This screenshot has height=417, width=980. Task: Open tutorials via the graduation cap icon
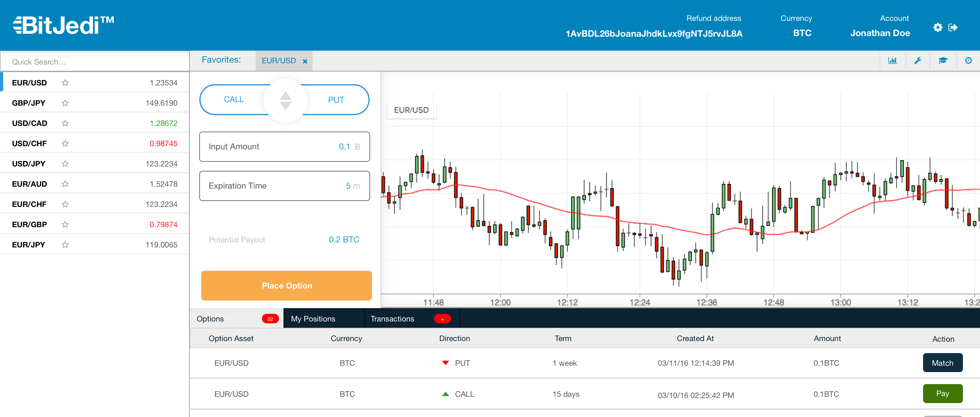pyautogui.click(x=943, y=61)
